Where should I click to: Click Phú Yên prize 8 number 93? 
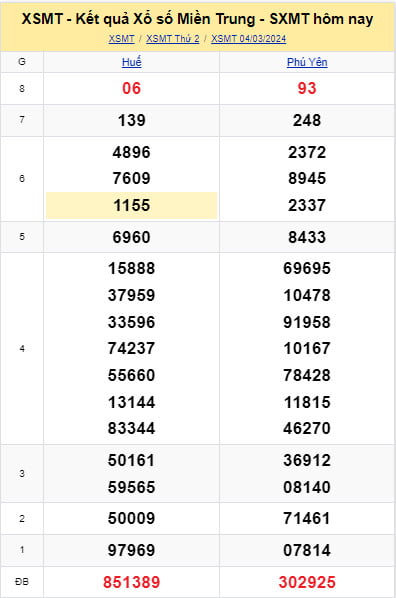coord(307,88)
